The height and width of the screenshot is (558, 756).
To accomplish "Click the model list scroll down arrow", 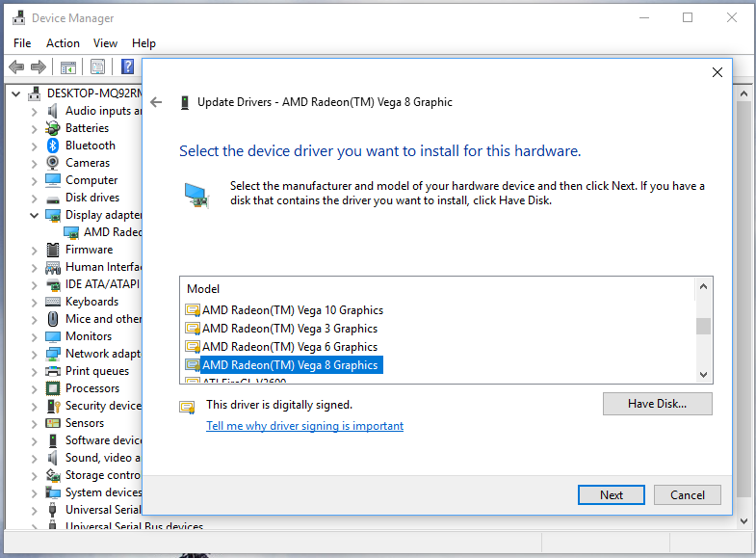I will (703, 375).
